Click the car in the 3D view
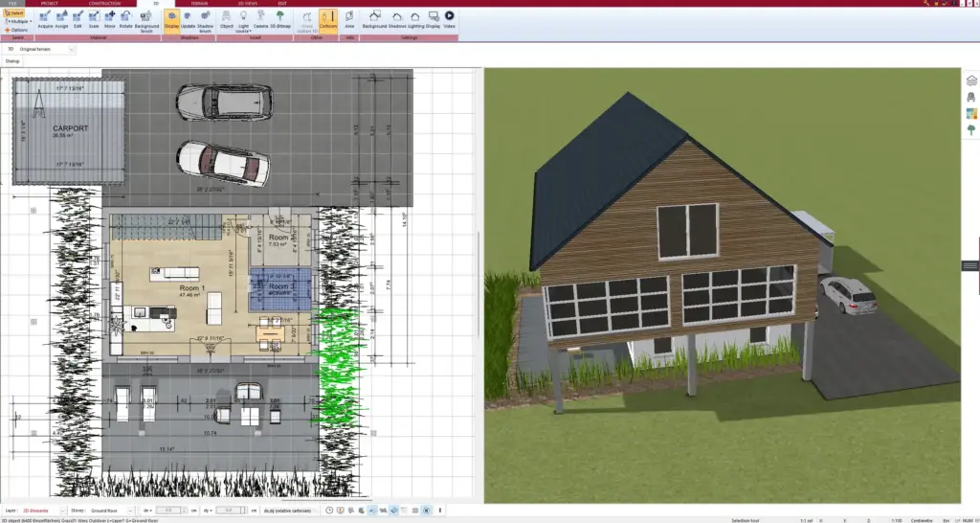The image size is (980, 523). coord(848,295)
